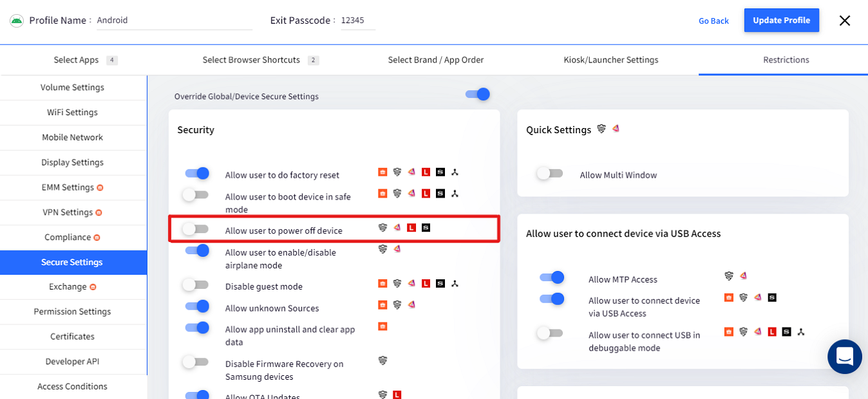Turn off Allow unknown Sources

coord(197,306)
